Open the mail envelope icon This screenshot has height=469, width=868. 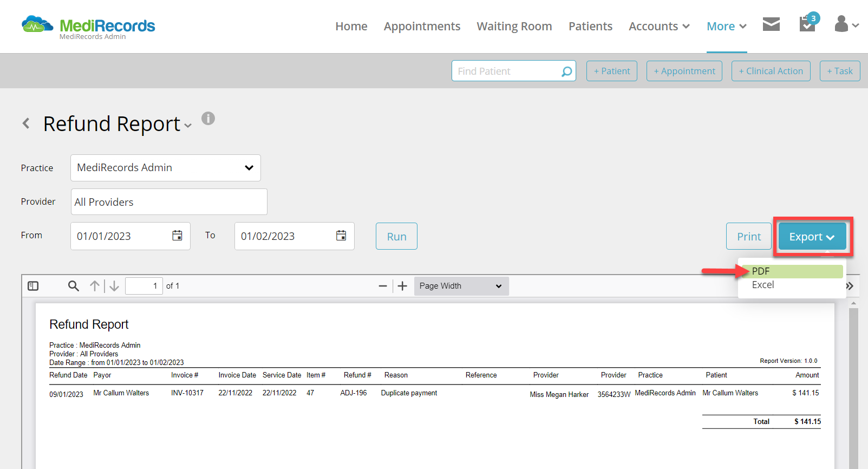pyautogui.click(x=771, y=24)
